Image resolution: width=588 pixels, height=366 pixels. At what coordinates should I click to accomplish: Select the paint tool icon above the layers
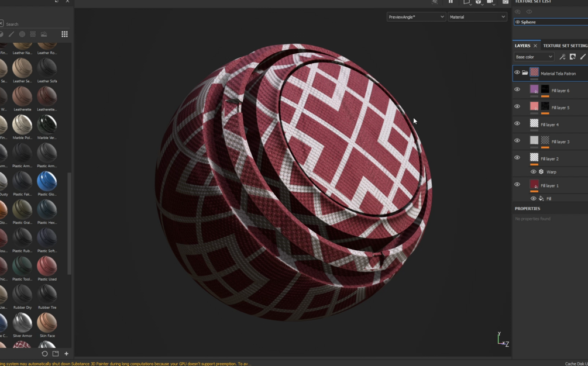coord(582,57)
